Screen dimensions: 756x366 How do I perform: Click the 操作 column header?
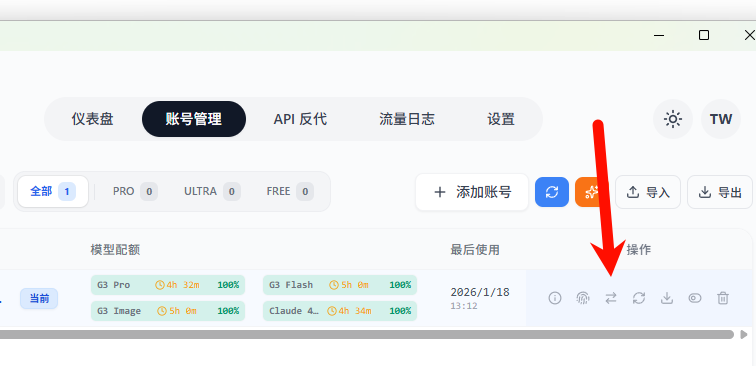pyautogui.click(x=639, y=250)
